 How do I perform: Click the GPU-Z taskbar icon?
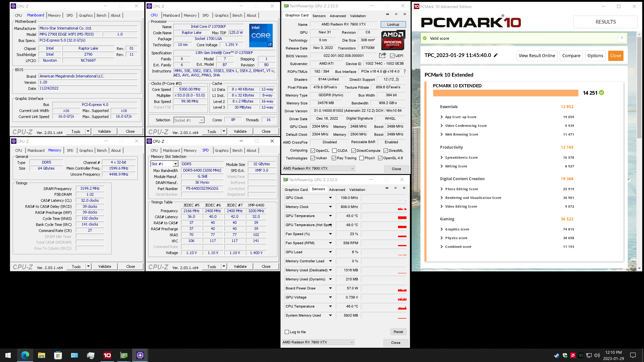pos(124,355)
